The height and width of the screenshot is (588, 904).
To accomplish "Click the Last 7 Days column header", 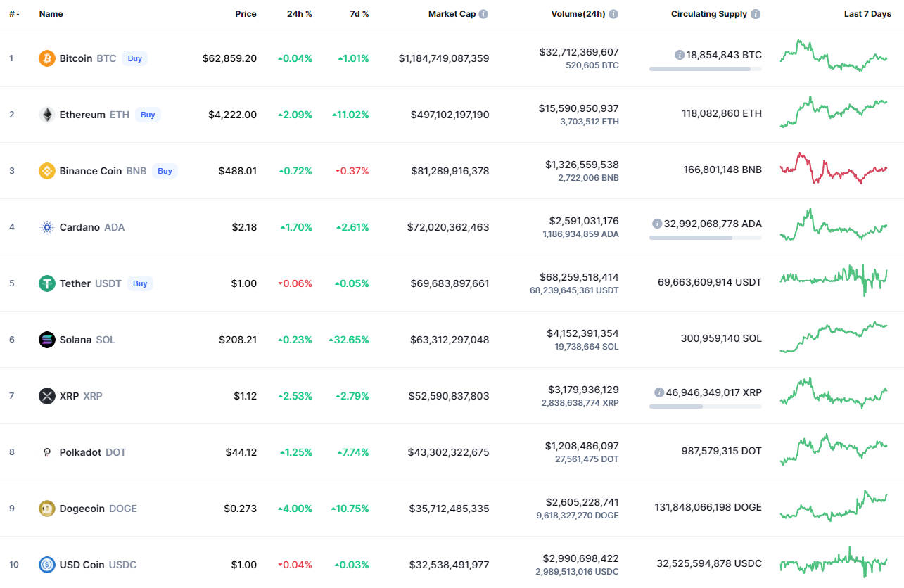I will [867, 14].
